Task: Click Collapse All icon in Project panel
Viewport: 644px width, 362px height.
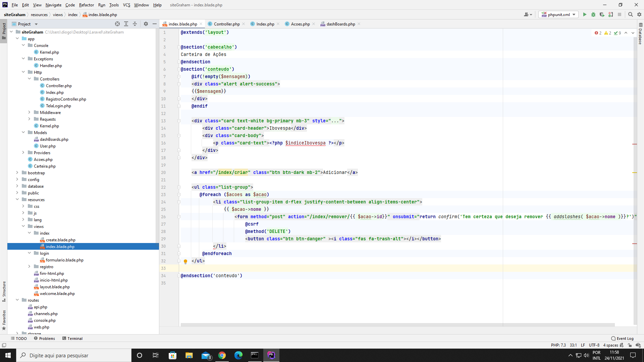Action: pos(135,24)
